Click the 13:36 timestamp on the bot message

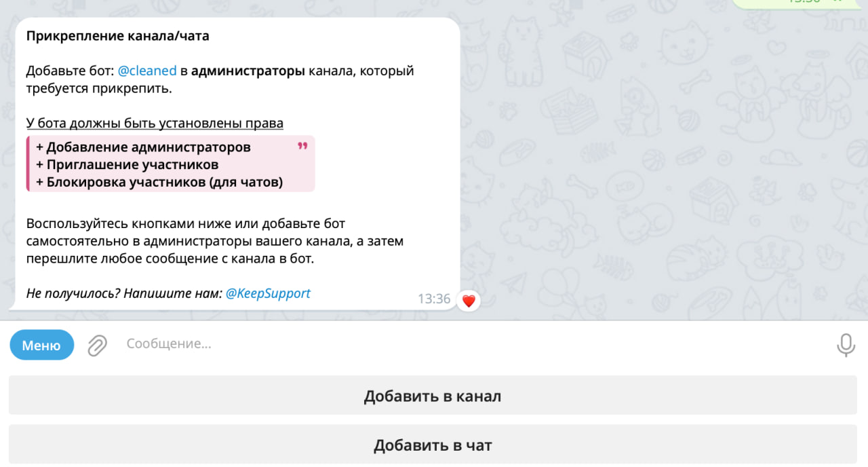click(434, 299)
